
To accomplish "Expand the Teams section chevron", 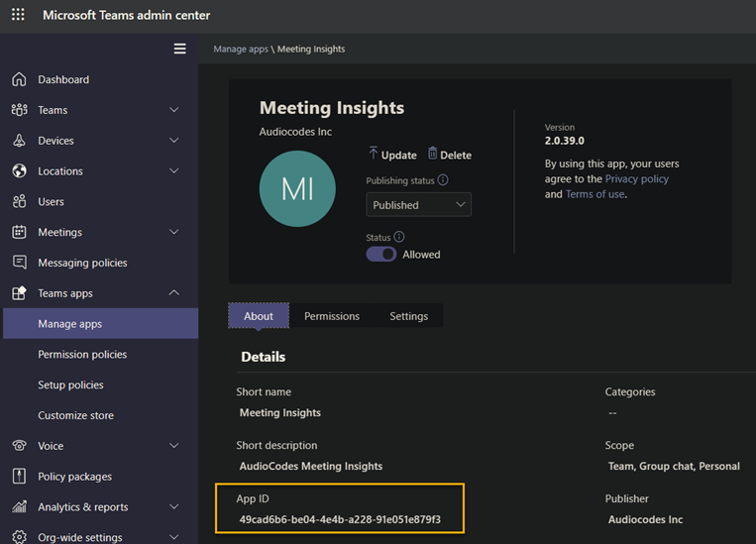I will coord(174,110).
